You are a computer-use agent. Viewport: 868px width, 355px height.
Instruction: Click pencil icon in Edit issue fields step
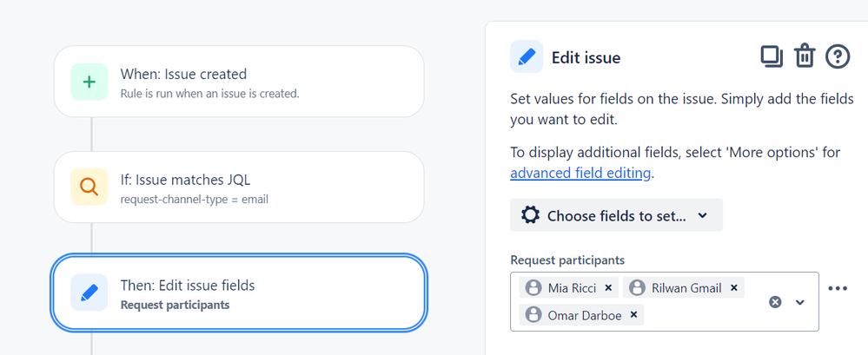coord(89,293)
